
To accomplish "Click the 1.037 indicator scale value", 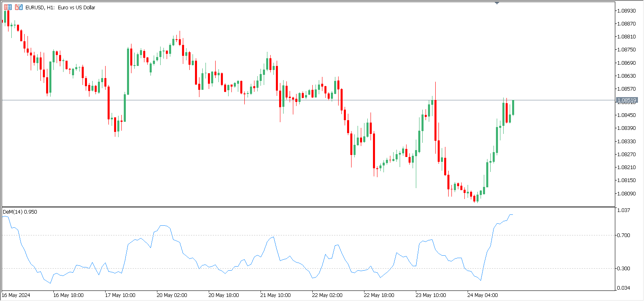I will pos(623,210).
